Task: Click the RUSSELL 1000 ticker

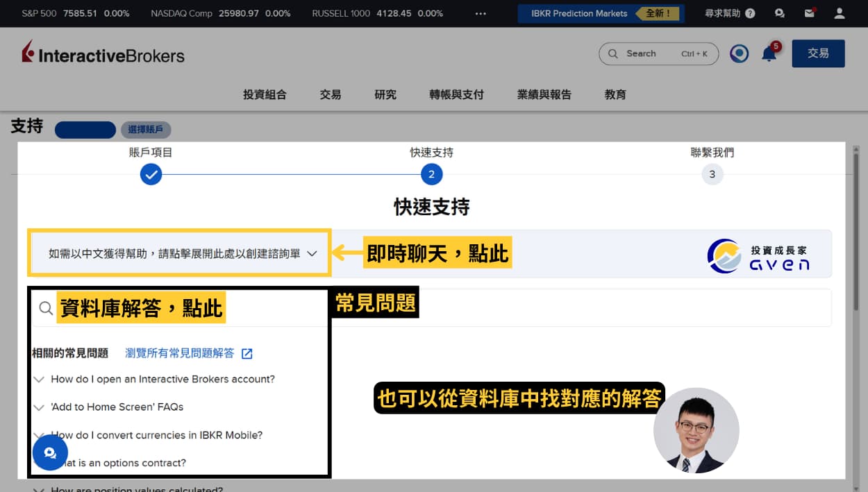Action: coord(378,13)
